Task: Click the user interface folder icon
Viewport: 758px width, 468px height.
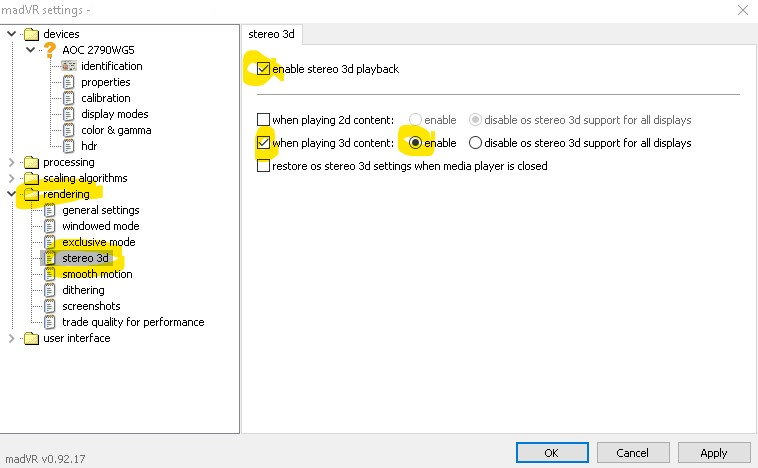Action: [31, 338]
